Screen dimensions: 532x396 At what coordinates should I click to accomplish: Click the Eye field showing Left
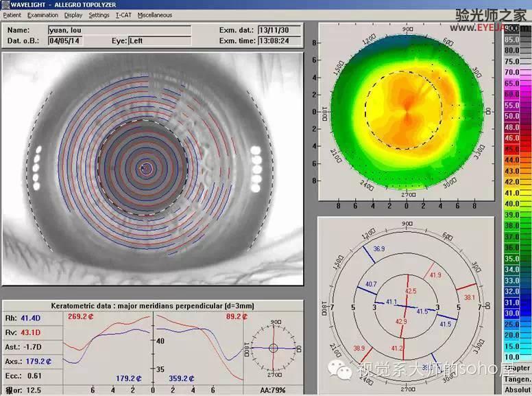click(x=160, y=41)
